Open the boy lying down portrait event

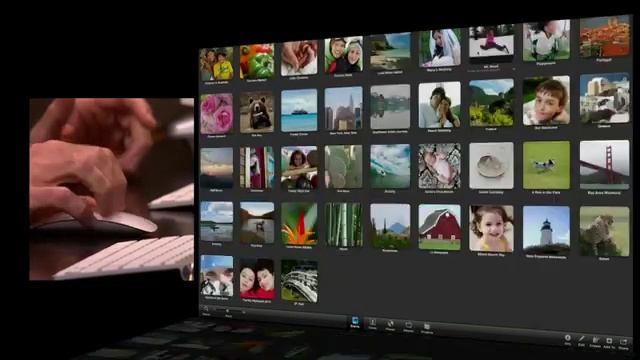click(546, 100)
